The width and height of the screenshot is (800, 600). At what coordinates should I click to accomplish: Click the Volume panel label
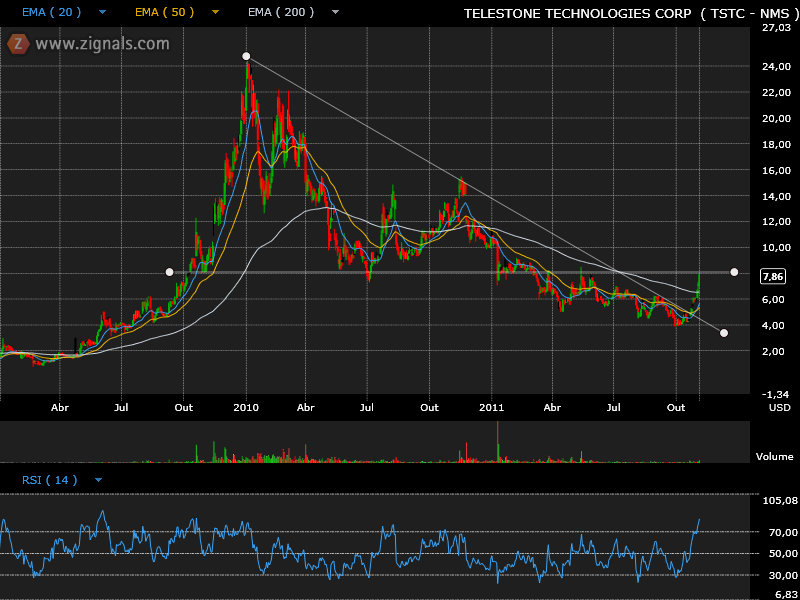coord(774,457)
